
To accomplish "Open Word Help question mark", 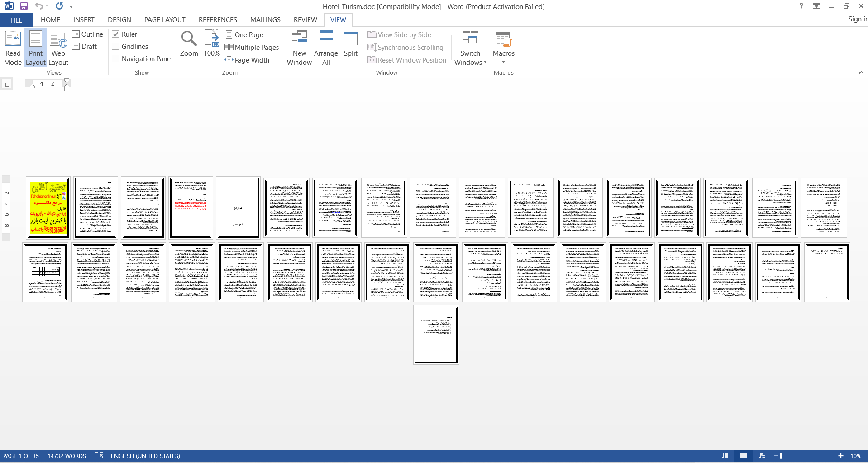I will [801, 6].
